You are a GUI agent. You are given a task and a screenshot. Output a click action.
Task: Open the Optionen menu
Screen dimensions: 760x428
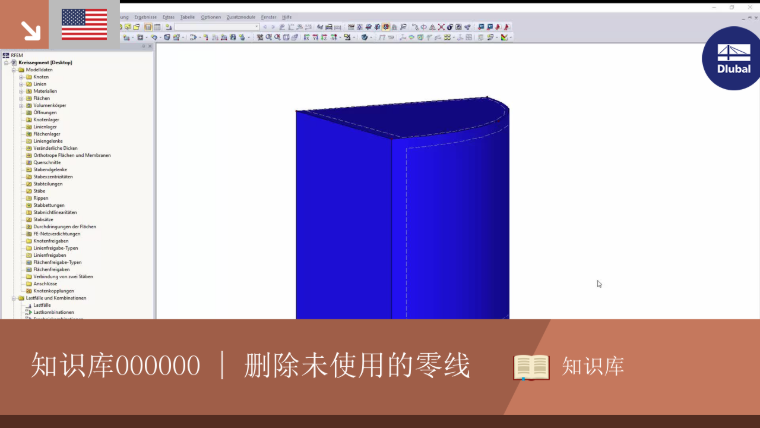tap(211, 17)
